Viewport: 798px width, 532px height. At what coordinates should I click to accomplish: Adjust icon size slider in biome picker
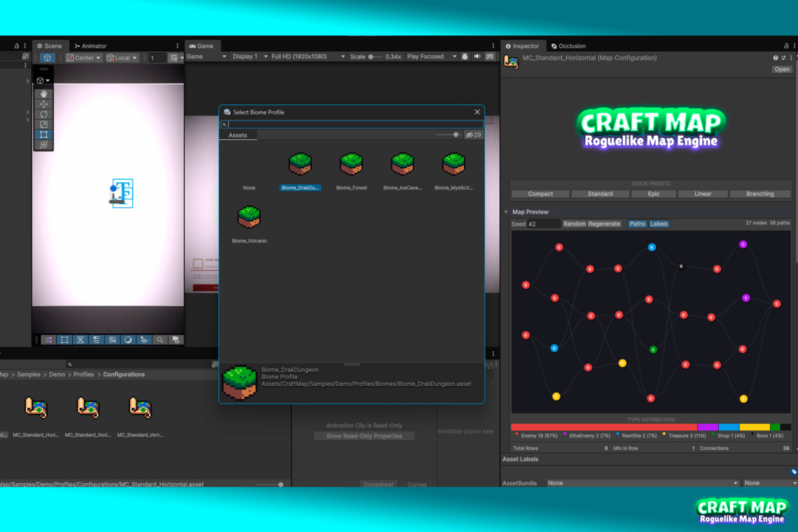point(448,135)
